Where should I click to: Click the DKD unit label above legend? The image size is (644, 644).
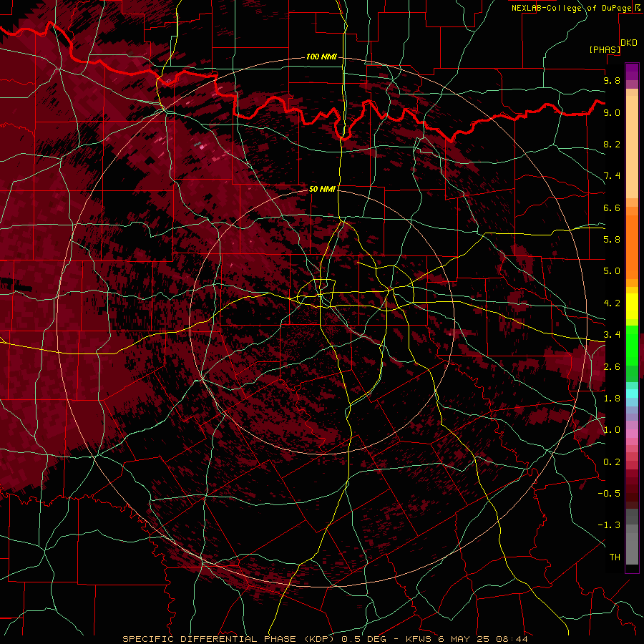pos(629,43)
